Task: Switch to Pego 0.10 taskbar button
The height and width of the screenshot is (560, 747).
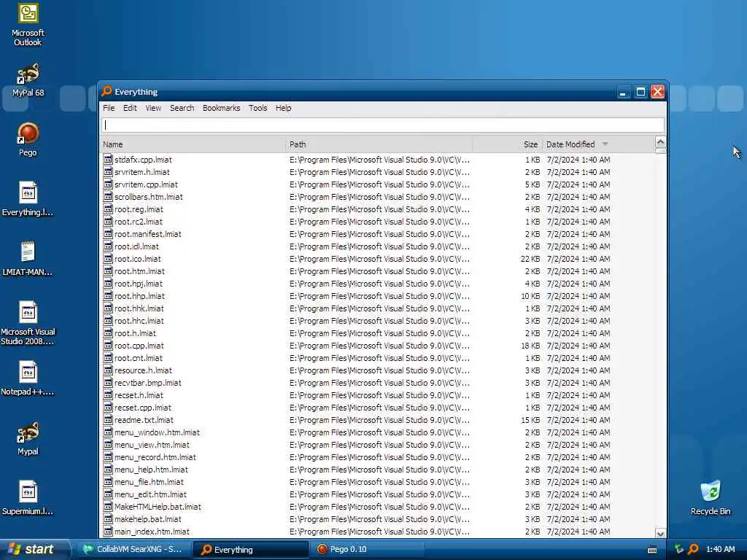Action: [x=368, y=549]
